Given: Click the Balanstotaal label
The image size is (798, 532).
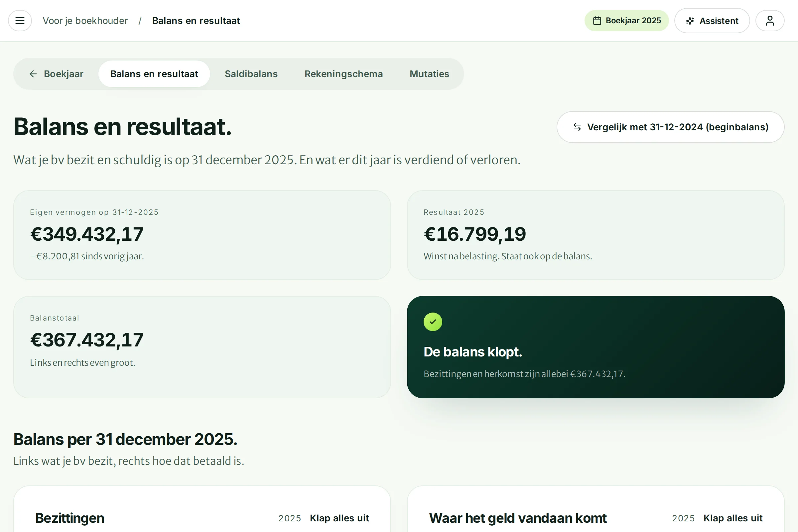Looking at the screenshot, I should click(x=55, y=318).
